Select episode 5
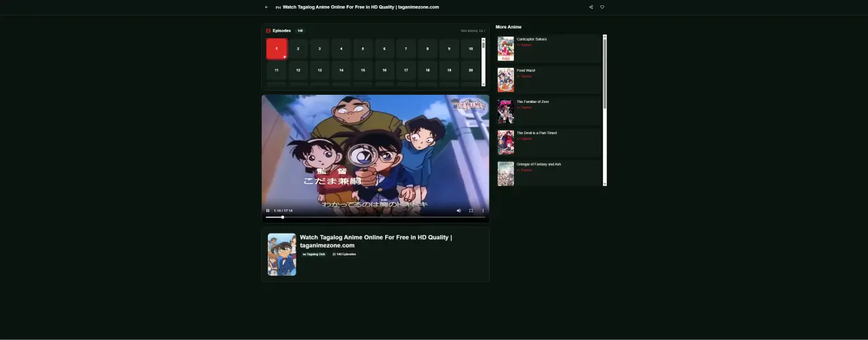Screen dimensions: 868x340 [363, 49]
